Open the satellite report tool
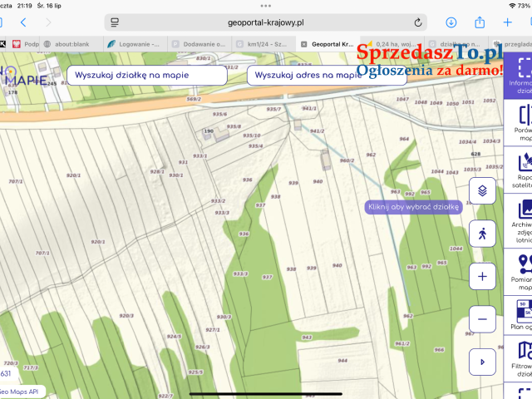 pos(519,170)
